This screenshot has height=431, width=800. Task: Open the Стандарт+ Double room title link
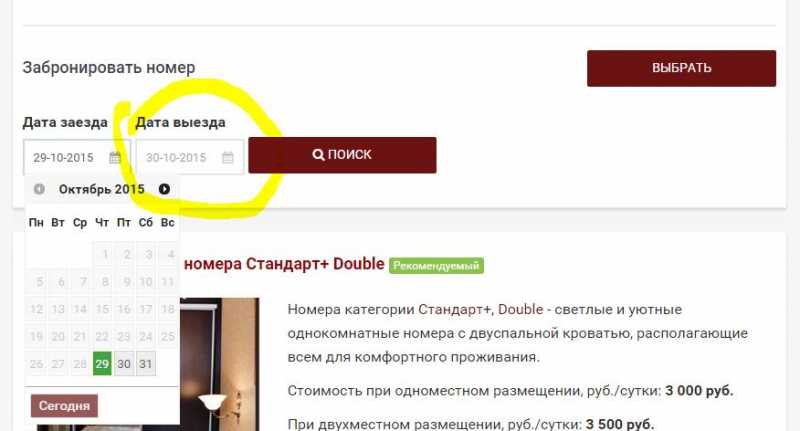click(284, 264)
